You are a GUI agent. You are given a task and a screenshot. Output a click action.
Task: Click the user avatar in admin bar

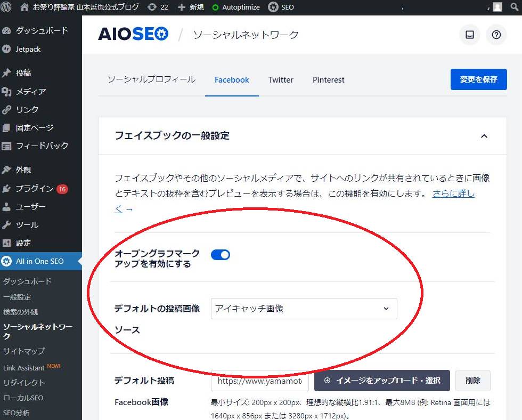pos(497,7)
